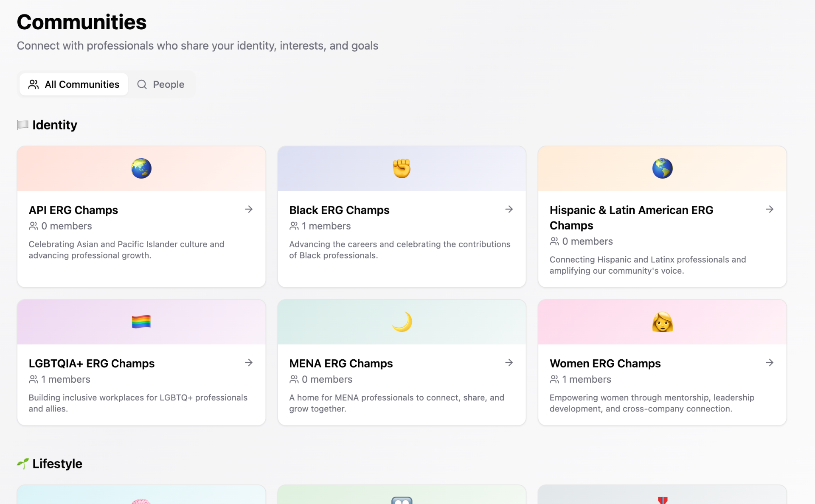Click 'Connecting Hispanic and Latinx professionals' description

648,265
